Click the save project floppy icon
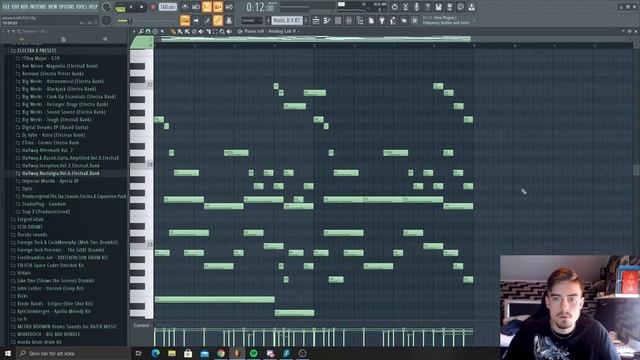 click(x=438, y=7)
